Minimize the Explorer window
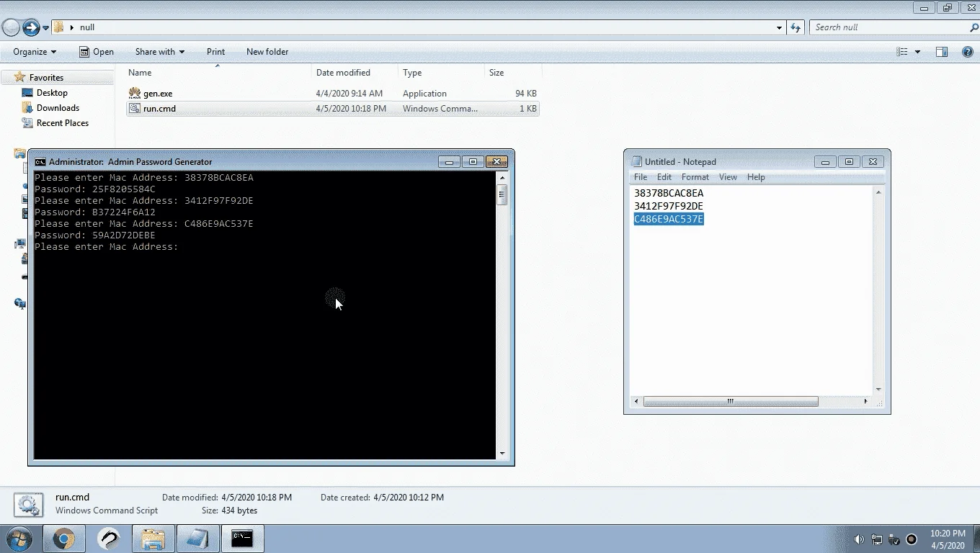Screen dimensions: 980x553 pyautogui.click(x=924, y=8)
